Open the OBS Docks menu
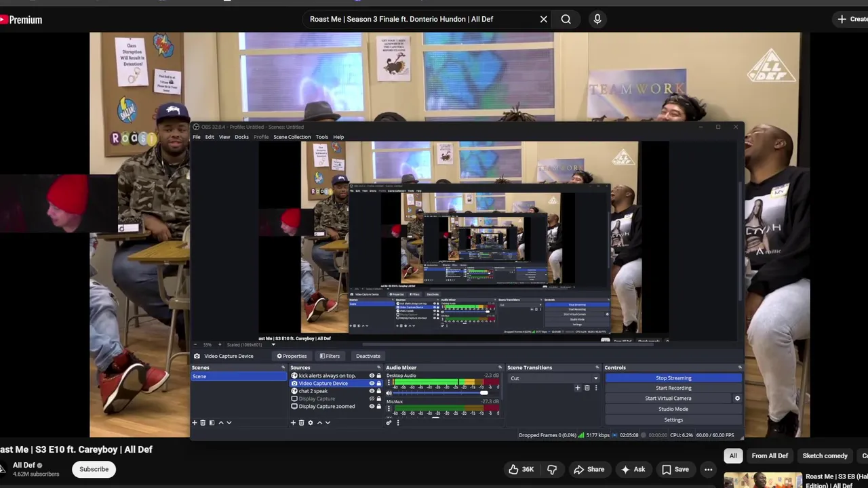The height and width of the screenshot is (488, 868). point(241,137)
